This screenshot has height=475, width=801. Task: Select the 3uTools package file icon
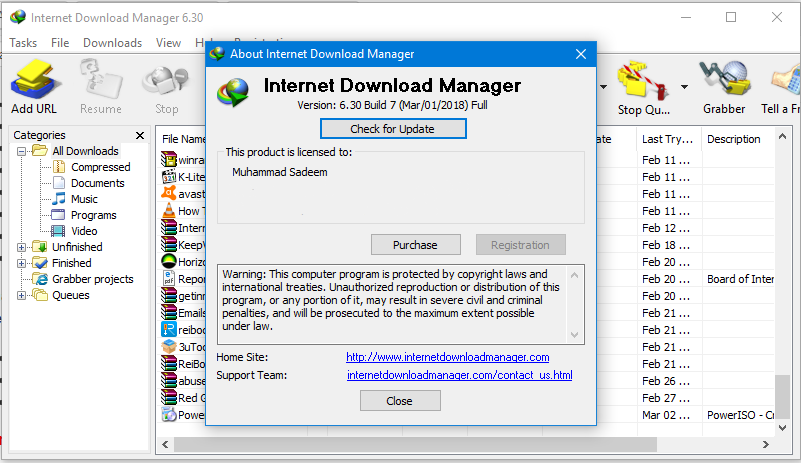169,346
